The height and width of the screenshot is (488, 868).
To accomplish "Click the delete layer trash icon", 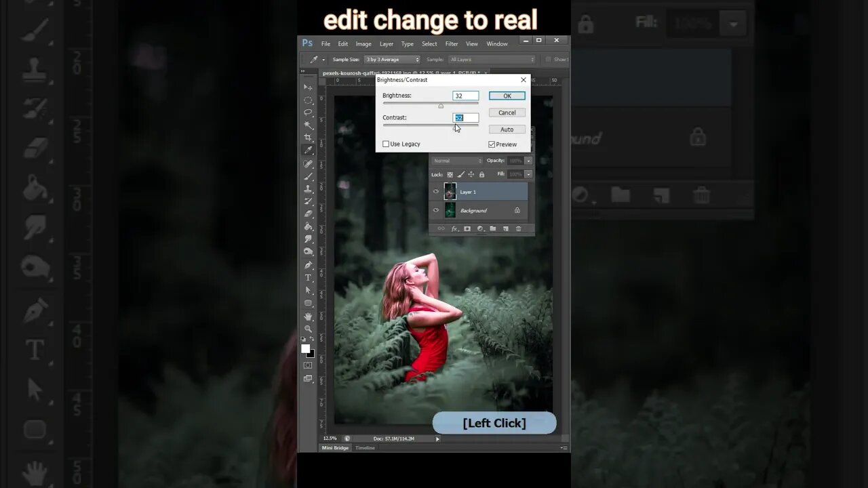I will (519, 228).
